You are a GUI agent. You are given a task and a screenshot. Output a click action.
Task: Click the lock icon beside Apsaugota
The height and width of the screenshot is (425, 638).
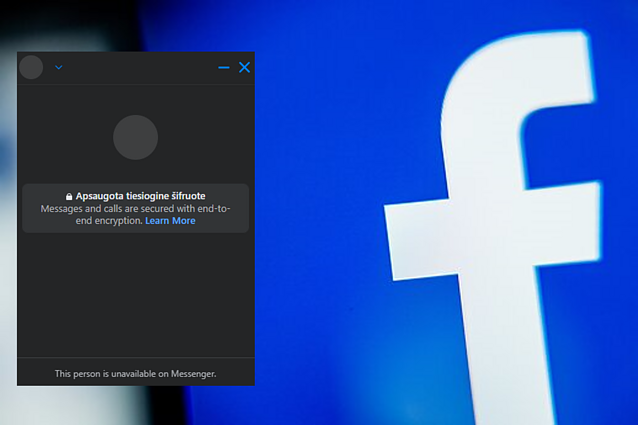[69, 197]
